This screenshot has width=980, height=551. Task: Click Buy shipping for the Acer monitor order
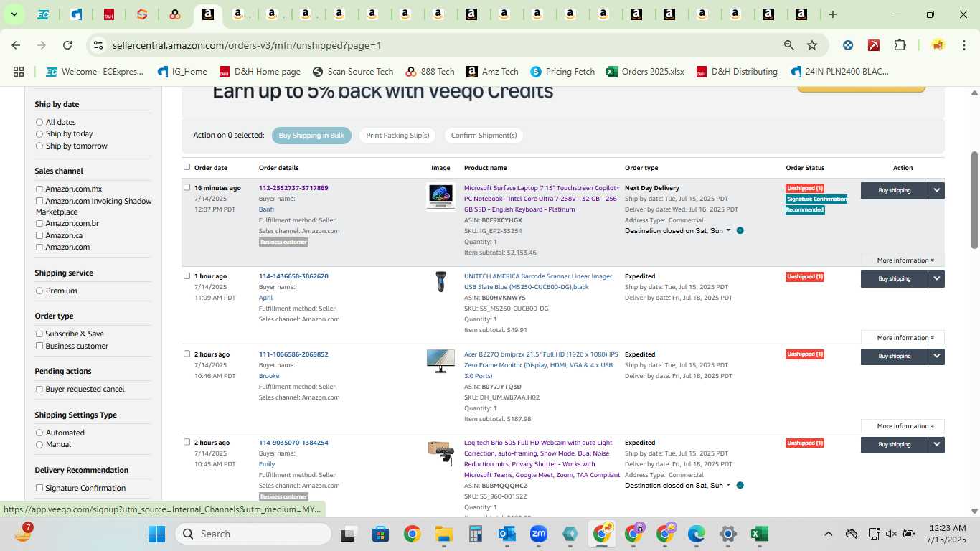point(894,357)
